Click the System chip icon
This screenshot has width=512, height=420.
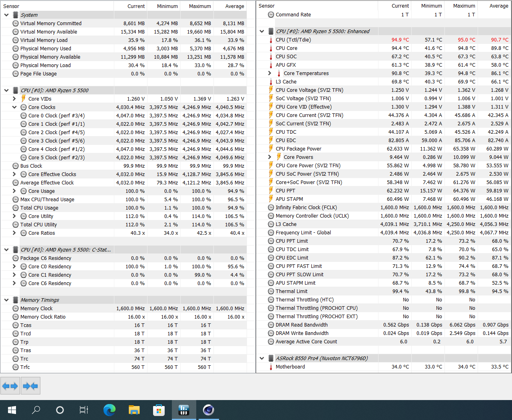(16, 15)
